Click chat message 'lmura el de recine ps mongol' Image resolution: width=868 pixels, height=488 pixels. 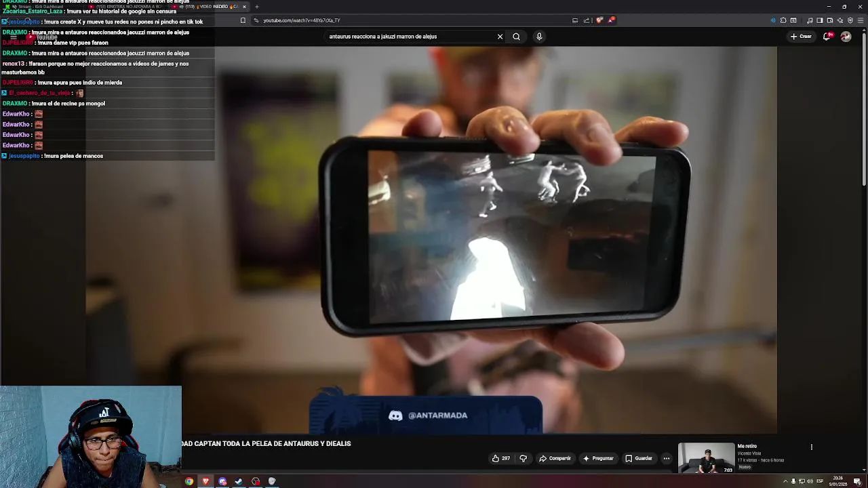(x=68, y=104)
